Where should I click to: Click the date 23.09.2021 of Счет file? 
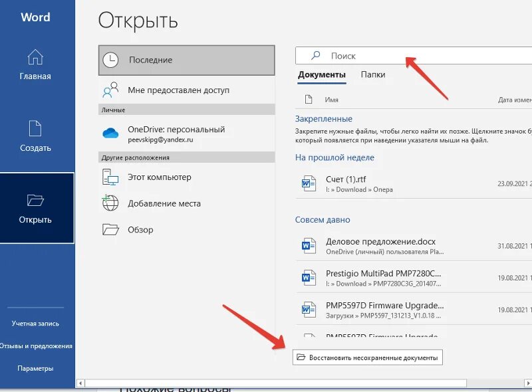point(515,184)
